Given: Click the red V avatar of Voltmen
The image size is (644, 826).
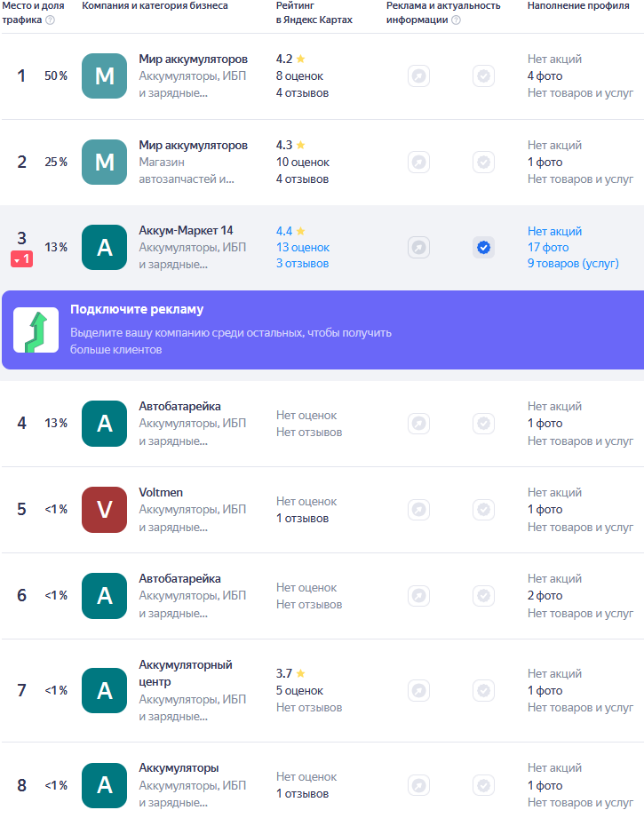Looking at the screenshot, I should (104, 510).
